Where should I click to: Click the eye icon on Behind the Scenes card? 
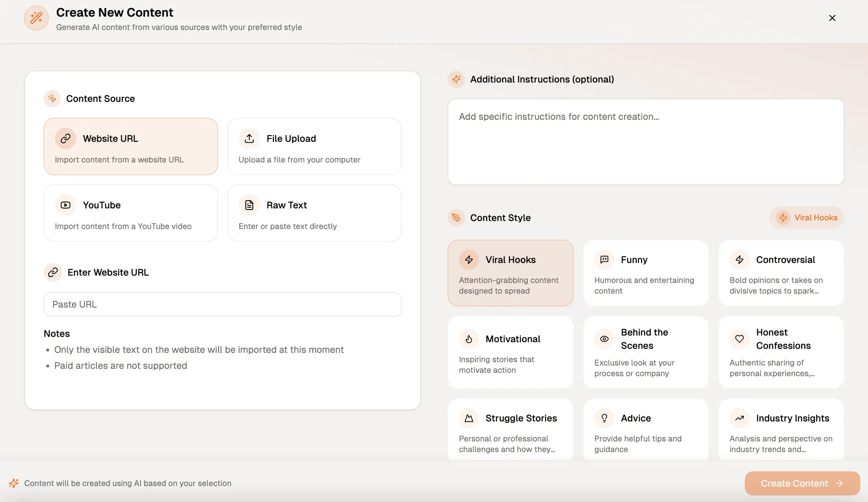tap(604, 339)
